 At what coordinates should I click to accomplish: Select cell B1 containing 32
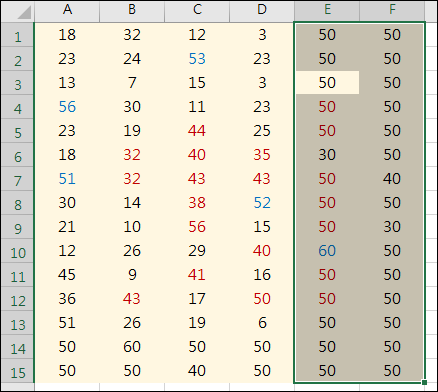tap(132, 35)
